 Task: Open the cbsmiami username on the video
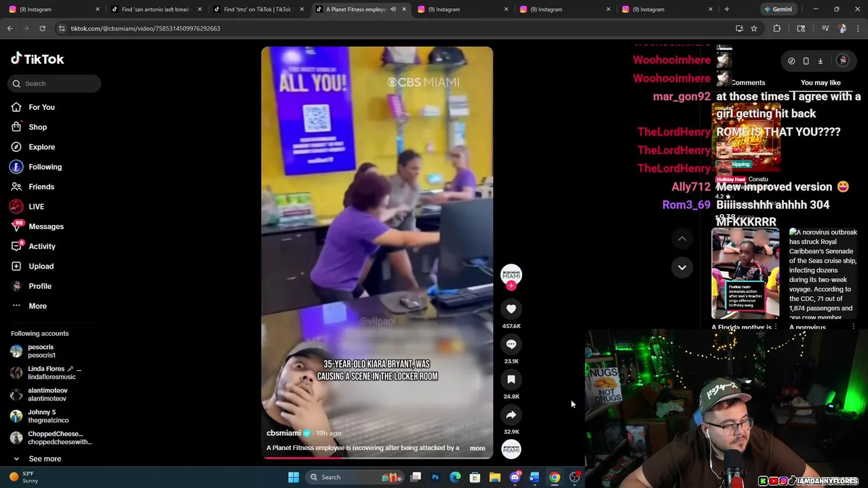[283, 433]
